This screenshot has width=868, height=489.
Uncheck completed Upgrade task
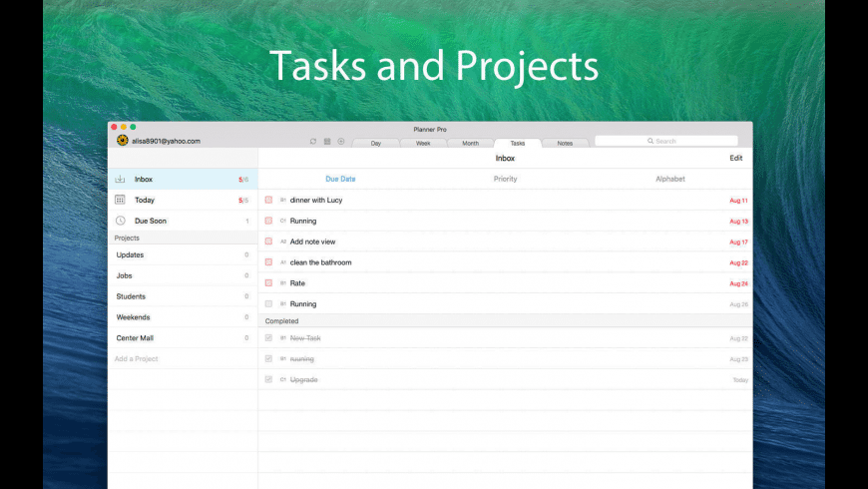[x=268, y=379]
